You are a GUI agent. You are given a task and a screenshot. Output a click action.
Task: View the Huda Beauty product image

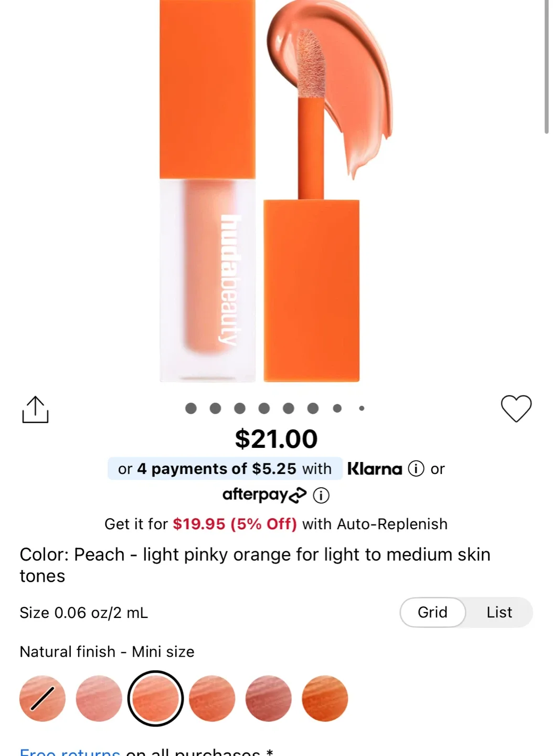[x=262, y=194]
